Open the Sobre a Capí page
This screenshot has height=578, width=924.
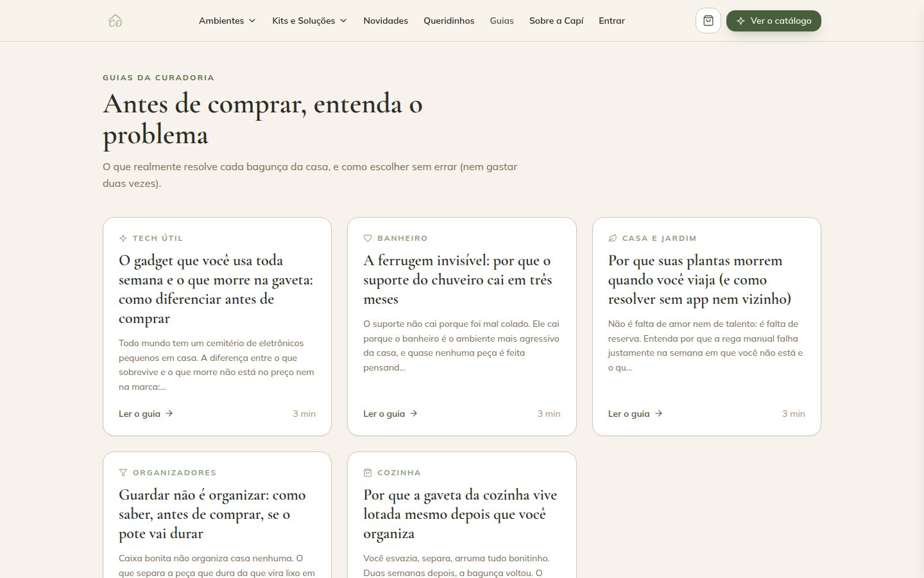point(556,21)
